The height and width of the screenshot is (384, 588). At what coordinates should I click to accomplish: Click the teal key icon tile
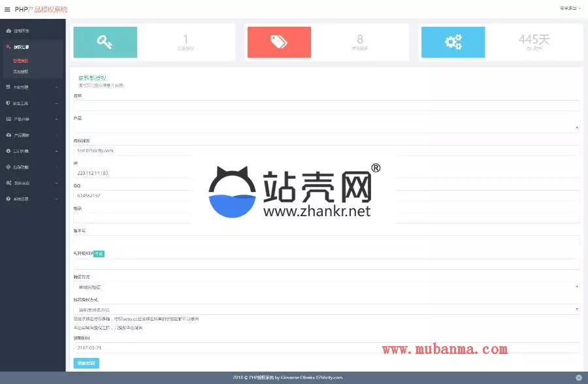[x=105, y=42]
